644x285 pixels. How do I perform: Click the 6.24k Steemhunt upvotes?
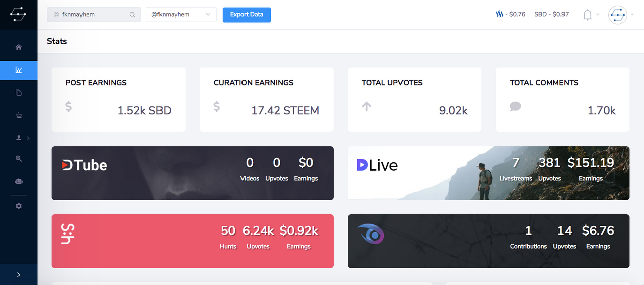[258, 231]
